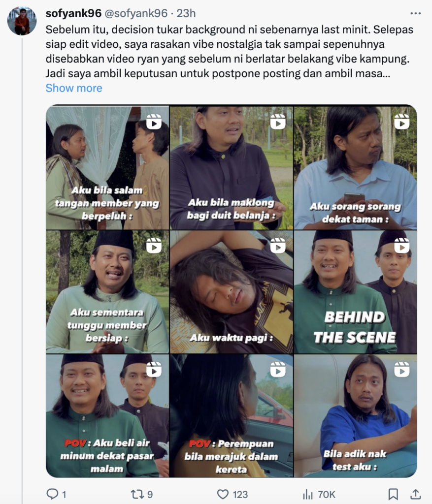Play reel 'Aku bila maklong bagi duit belanja'
432x504 pixels.
tap(232, 168)
